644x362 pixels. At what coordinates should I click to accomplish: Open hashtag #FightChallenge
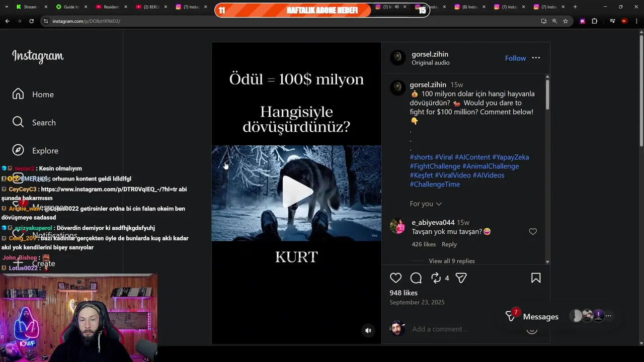coord(435,166)
